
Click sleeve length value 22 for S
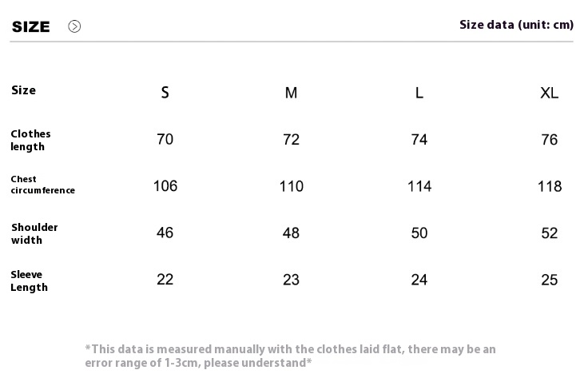pyautogui.click(x=165, y=280)
